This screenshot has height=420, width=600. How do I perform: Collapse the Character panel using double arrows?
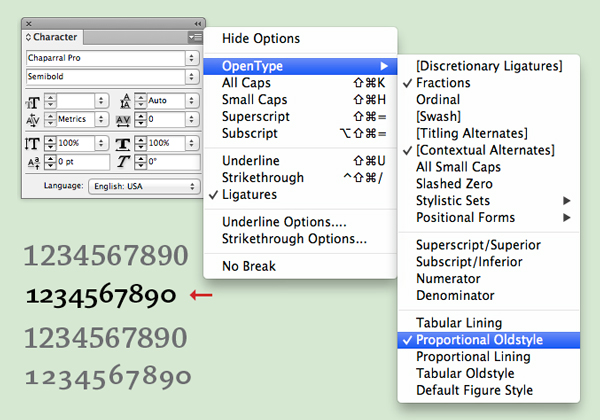[x=197, y=22]
